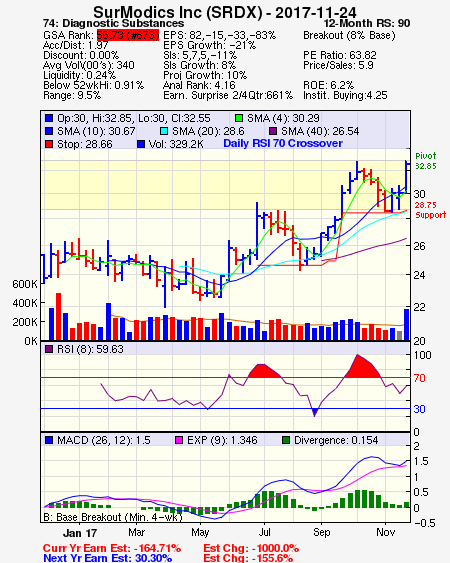Click the Mar x-axis label

136,532
